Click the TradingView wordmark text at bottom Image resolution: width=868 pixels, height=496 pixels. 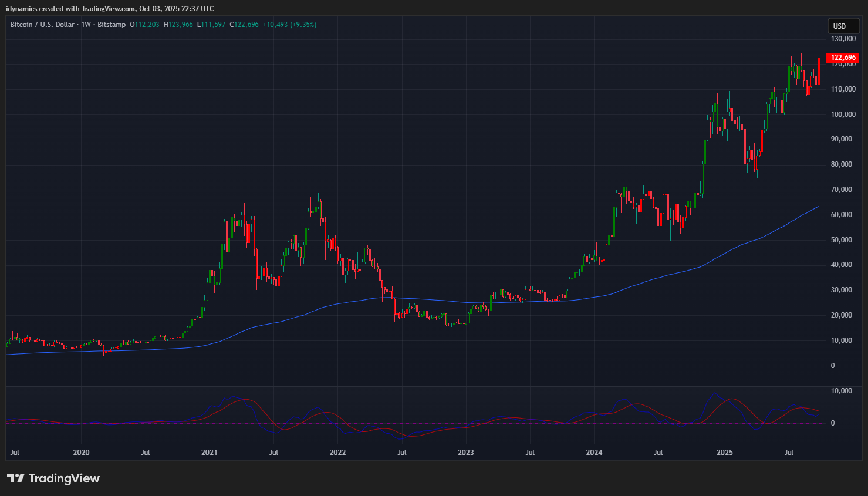[x=64, y=478]
